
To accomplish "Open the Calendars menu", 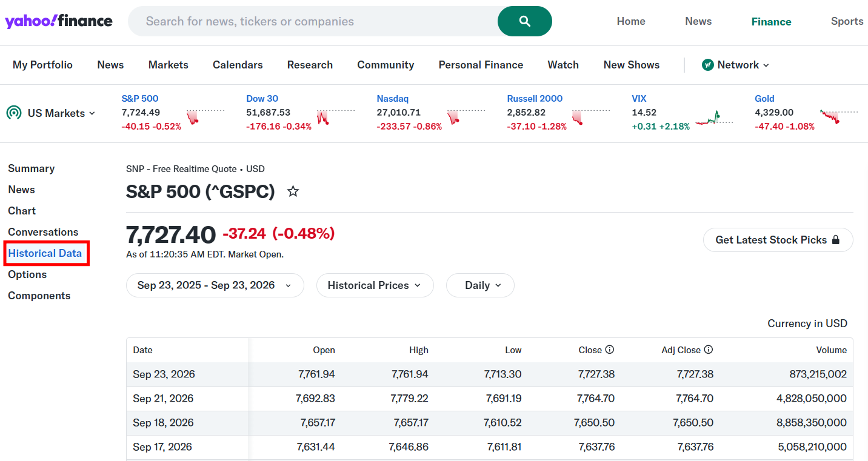I will click(x=238, y=65).
